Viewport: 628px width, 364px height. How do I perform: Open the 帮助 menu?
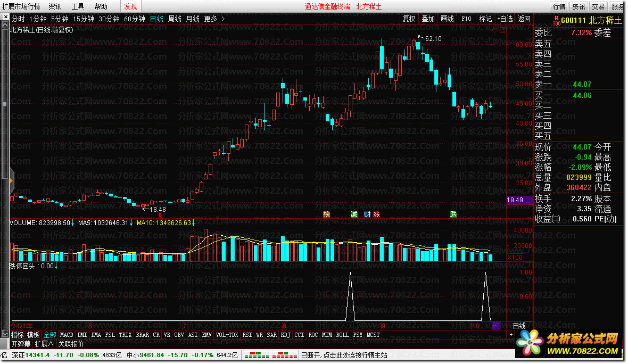101,6
